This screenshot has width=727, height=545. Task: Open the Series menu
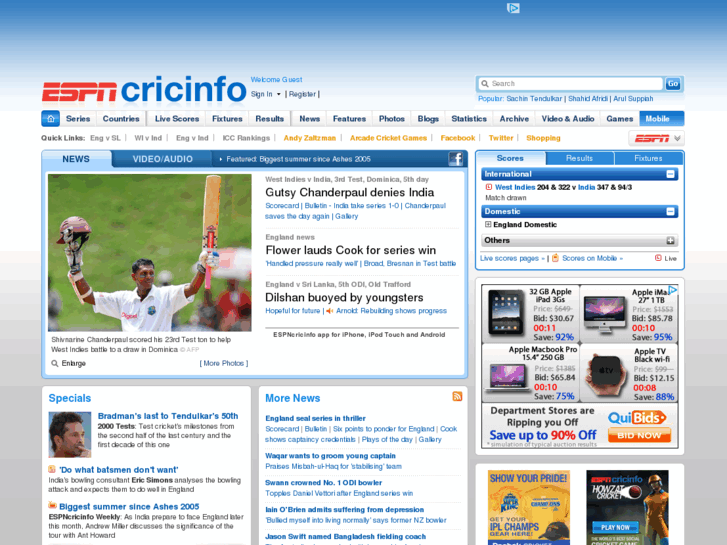coord(78,119)
